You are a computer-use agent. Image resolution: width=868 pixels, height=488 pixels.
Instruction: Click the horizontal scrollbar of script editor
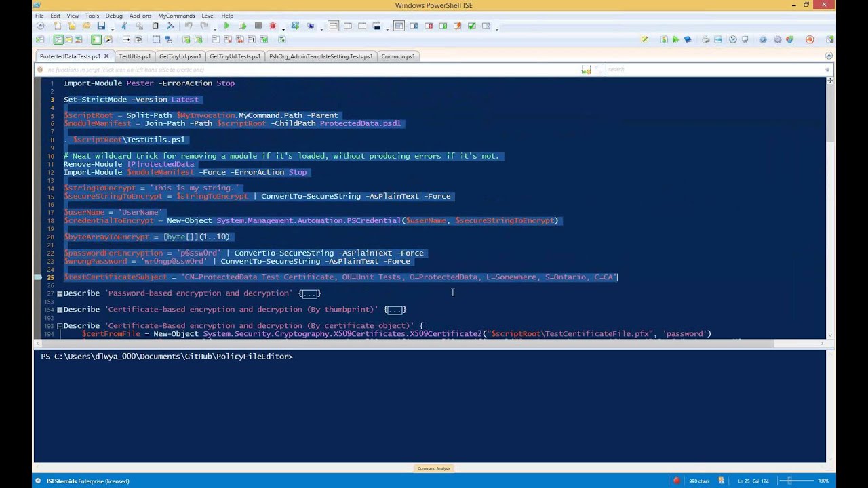(x=429, y=343)
